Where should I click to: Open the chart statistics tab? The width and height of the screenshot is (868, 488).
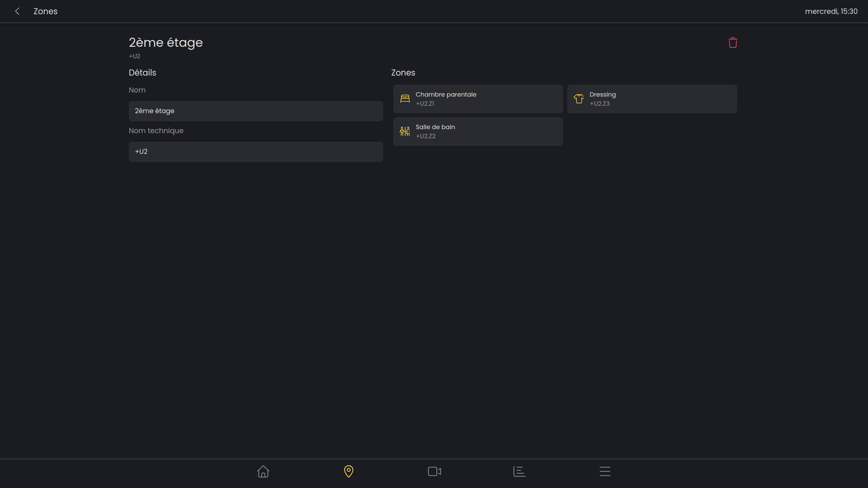coord(519,471)
